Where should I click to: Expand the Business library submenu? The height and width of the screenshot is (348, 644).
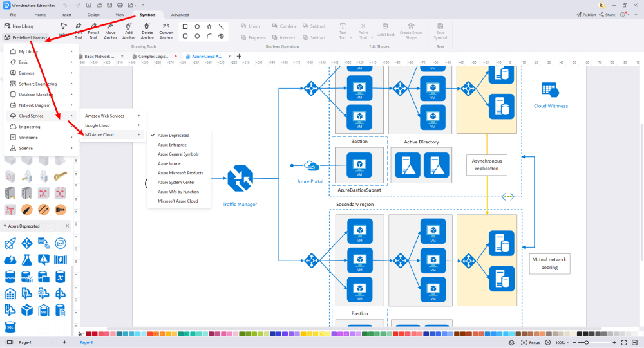pos(41,73)
